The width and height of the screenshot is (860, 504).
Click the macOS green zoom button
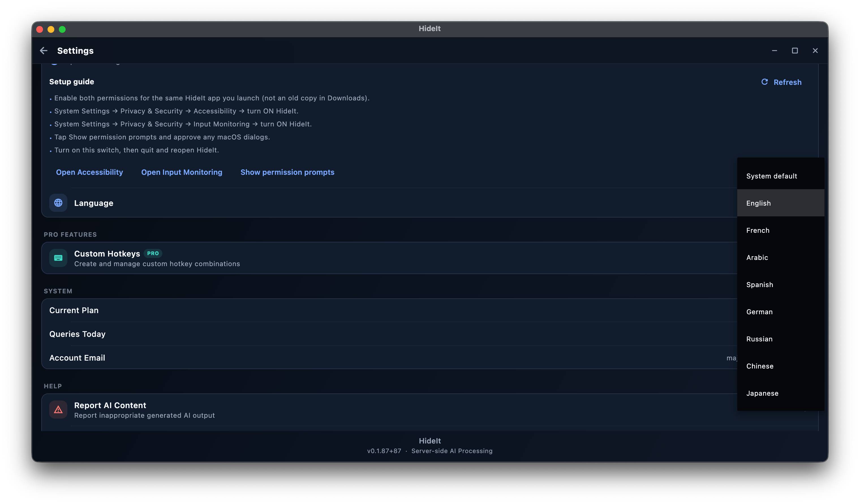click(62, 29)
